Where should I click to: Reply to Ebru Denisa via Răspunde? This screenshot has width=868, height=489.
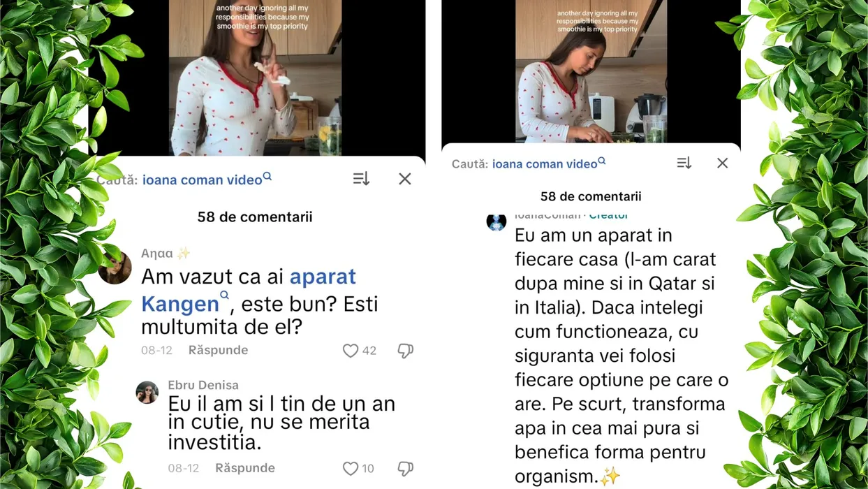coord(245,468)
